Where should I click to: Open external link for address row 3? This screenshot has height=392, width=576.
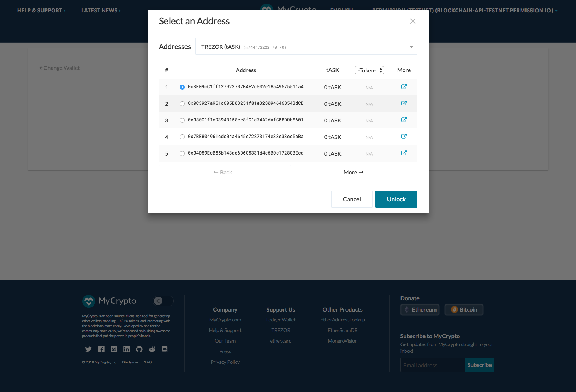tap(404, 120)
